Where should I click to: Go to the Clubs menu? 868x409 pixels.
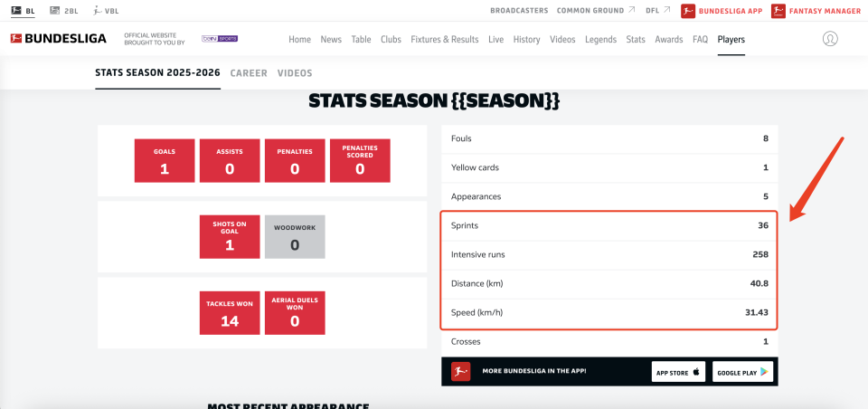(391, 40)
